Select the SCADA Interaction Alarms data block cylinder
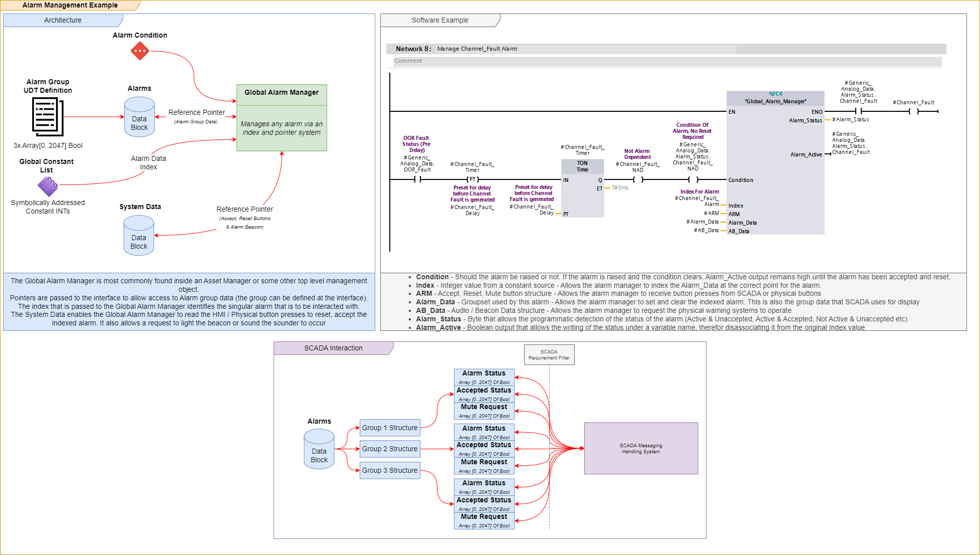The image size is (980, 555). pyautogui.click(x=319, y=450)
